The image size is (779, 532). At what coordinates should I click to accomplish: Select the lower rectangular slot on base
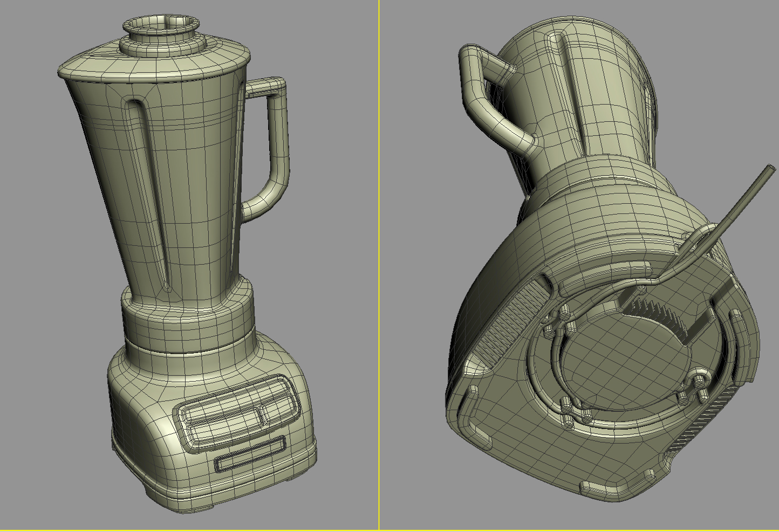[x=250, y=455]
